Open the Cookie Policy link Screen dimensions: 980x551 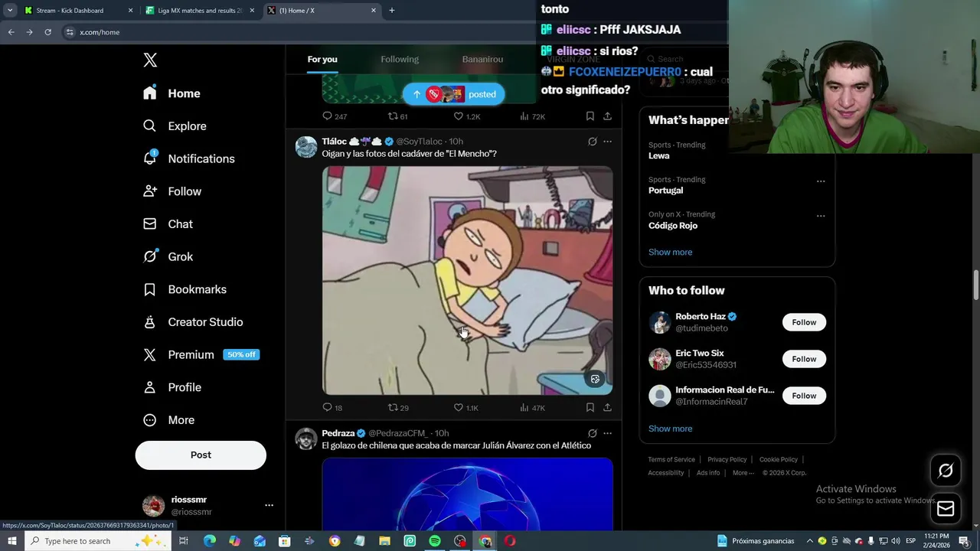click(779, 459)
